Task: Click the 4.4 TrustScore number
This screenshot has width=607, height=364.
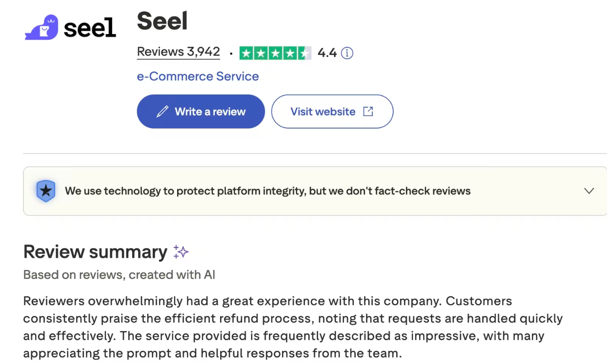Action: pyautogui.click(x=327, y=53)
